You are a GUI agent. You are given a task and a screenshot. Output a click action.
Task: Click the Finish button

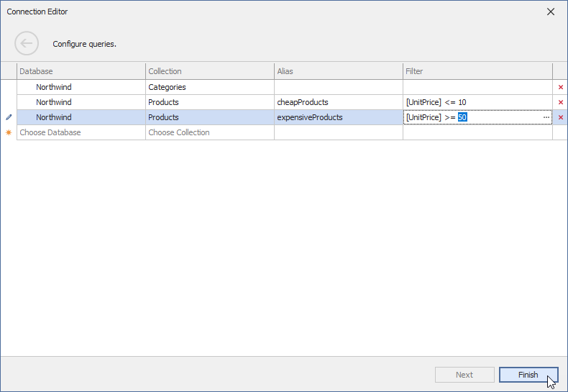(x=528, y=375)
